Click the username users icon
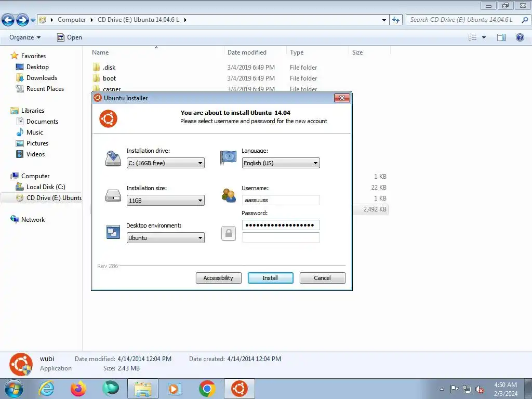This screenshot has height=399, width=532. [229, 195]
